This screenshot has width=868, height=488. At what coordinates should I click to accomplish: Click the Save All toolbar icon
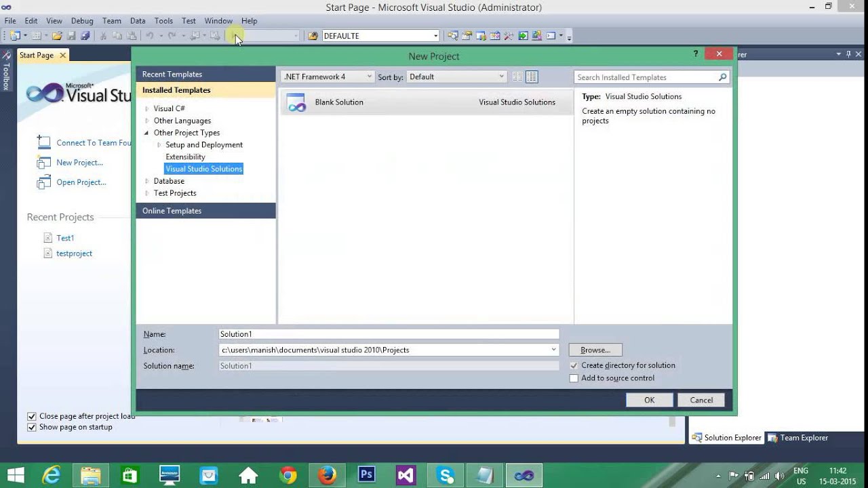point(85,36)
